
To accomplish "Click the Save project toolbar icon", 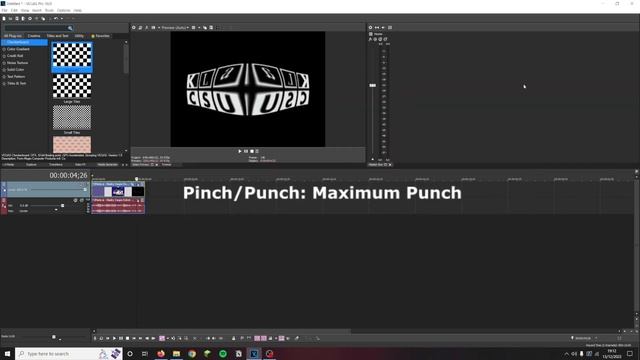I will pyautogui.click(x=17, y=18).
